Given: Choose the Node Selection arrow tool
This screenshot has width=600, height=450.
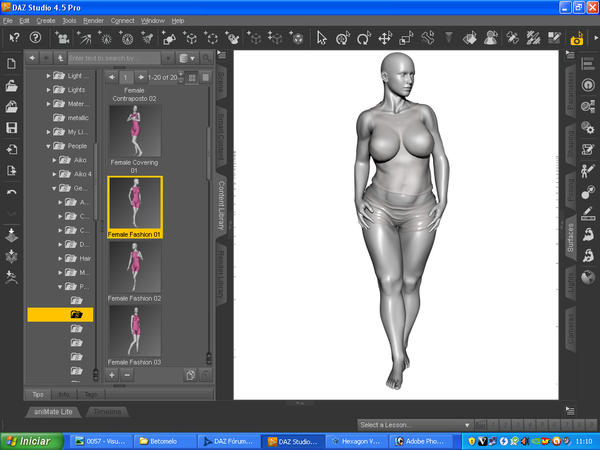Looking at the screenshot, I should (321, 38).
